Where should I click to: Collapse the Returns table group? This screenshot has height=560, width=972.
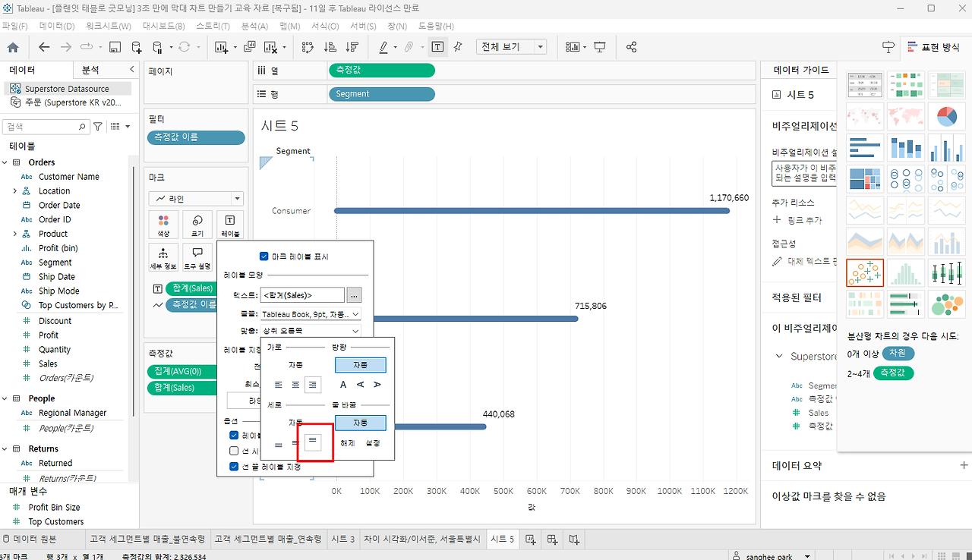5,448
